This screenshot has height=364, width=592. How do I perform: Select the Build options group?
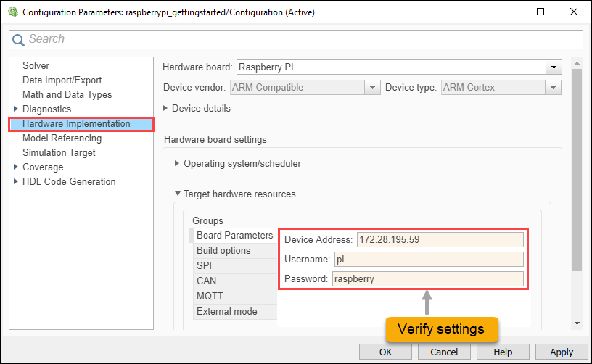click(223, 251)
